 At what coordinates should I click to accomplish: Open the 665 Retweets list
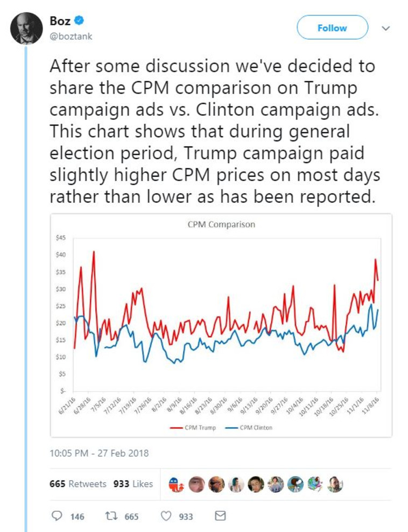pyautogui.click(x=78, y=484)
